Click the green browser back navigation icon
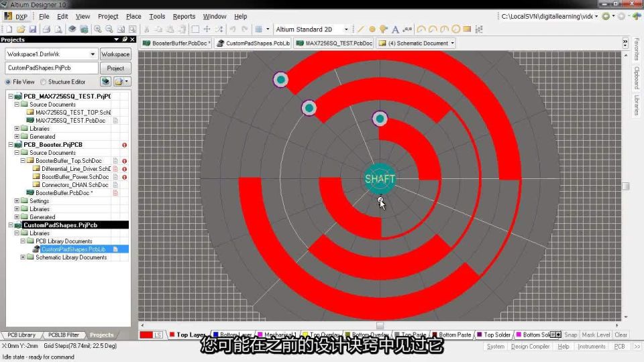Viewport: 644px width, 362px height. point(606,16)
